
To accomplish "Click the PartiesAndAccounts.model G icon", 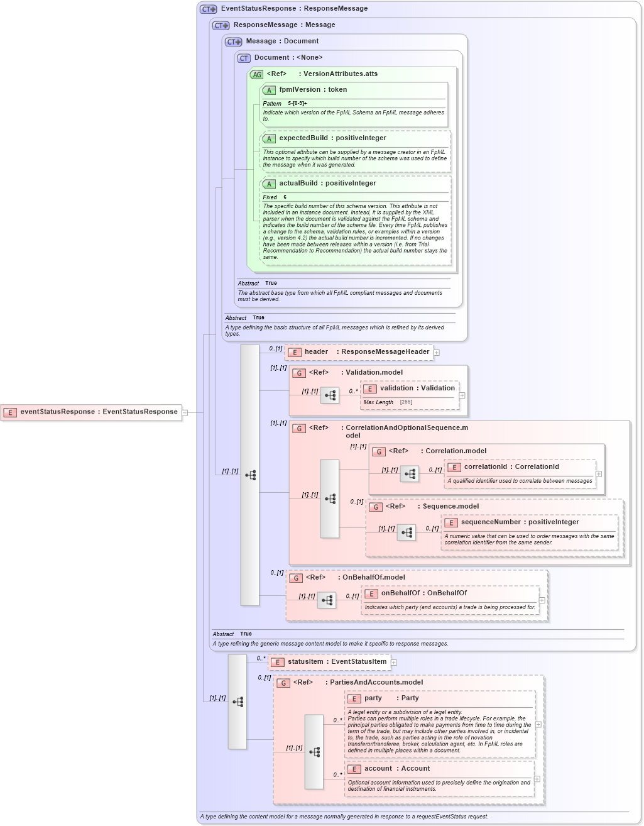I will [283, 683].
